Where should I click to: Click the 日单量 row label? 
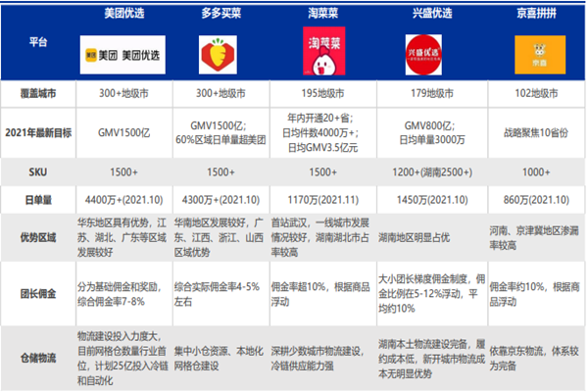38,200
